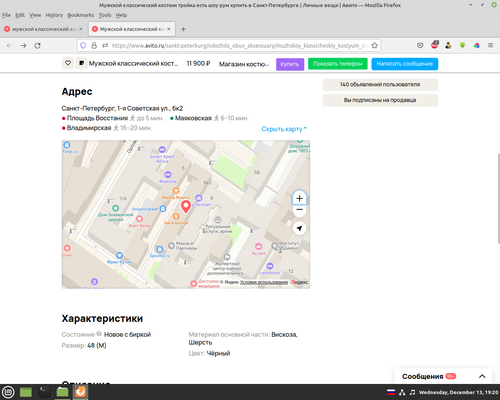Image resolution: width=500 pixels, height=400 pixels.
Task: Open the Help menu
Action: (121, 15)
